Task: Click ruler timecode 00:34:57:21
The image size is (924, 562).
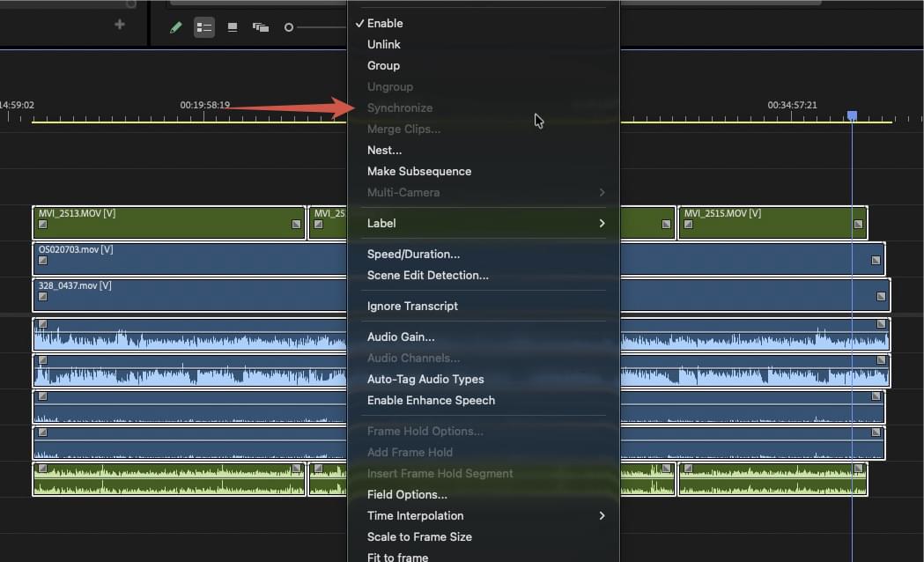Action: click(792, 105)
